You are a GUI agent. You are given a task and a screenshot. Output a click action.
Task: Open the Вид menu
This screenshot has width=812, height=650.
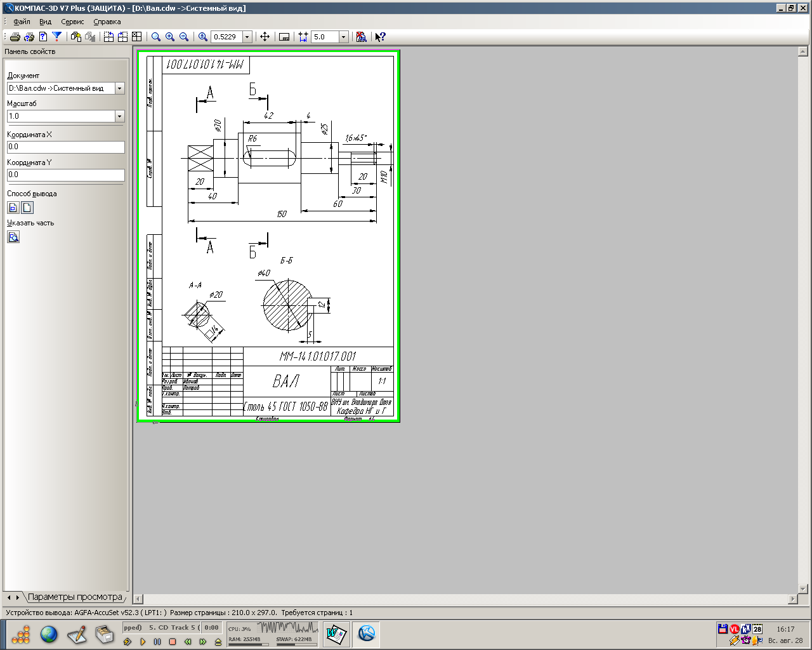pyautogui.click(x=46, y=22)
